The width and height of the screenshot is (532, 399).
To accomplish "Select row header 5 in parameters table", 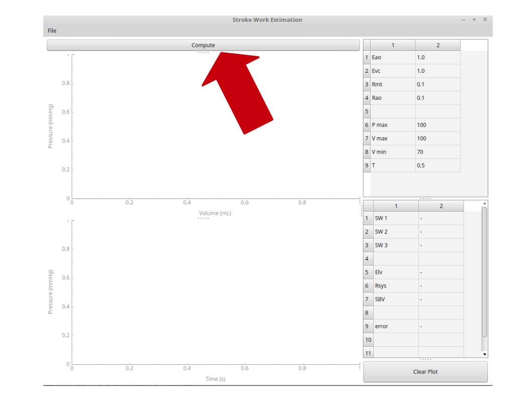I will point(367,111).
